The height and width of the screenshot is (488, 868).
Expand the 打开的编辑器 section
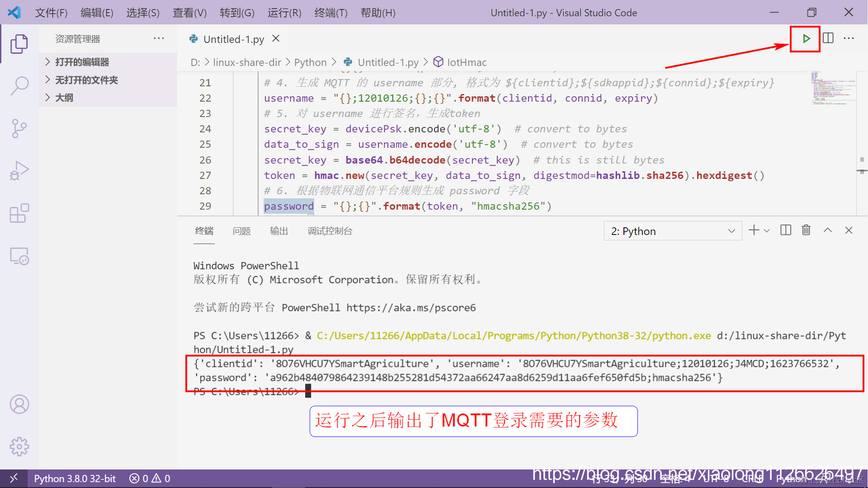click(x=108, y=62)
